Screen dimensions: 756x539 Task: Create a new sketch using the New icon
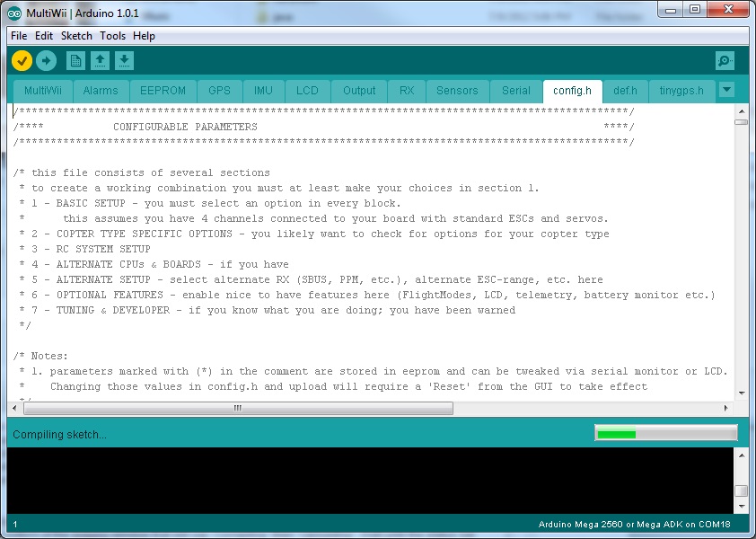75,60
